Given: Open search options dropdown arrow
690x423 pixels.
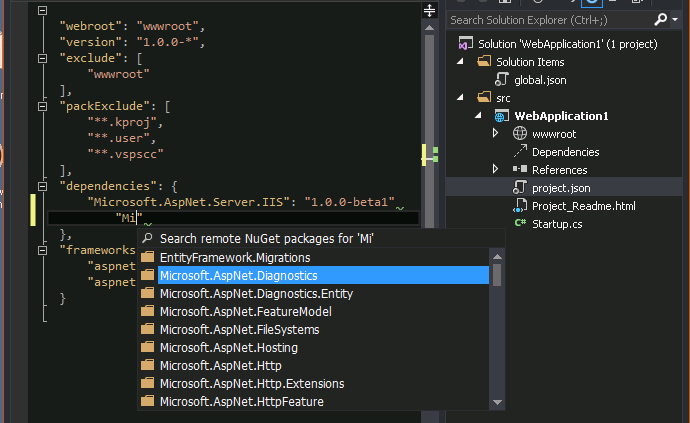Looking at the screenshot, I should point(675,20).
